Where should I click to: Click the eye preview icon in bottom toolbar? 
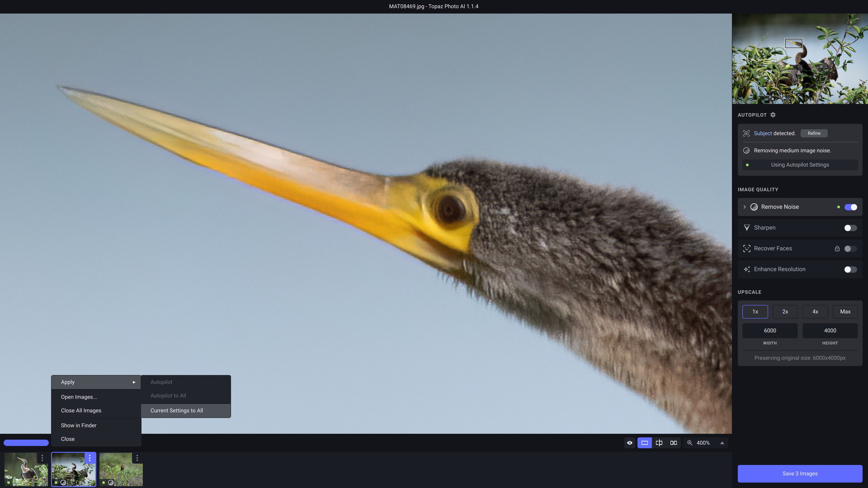tap(630, 443)
